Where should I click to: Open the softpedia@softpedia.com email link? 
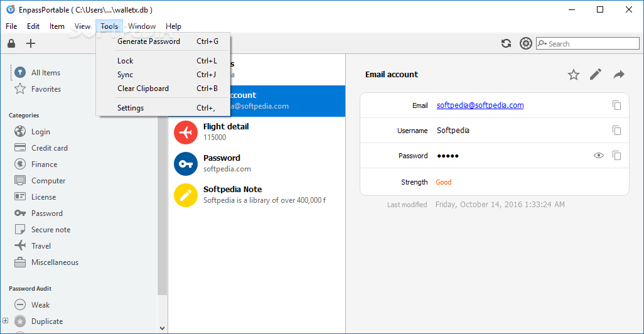click(480, 105)
